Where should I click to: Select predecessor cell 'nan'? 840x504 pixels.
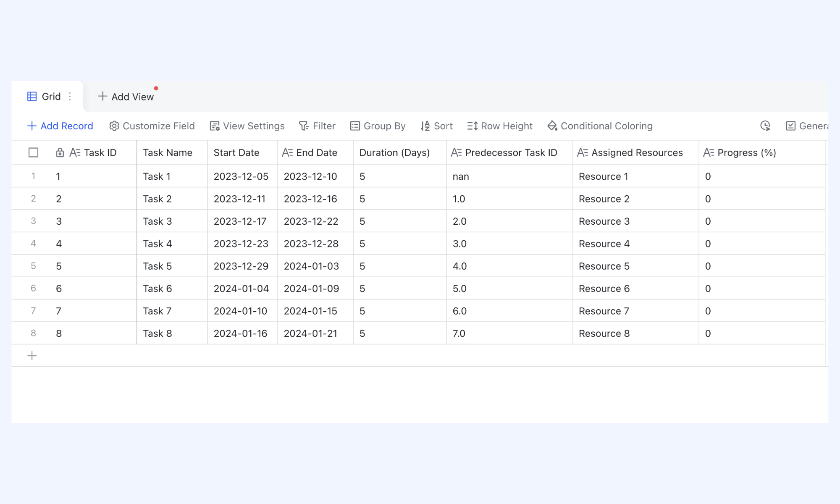509,176
